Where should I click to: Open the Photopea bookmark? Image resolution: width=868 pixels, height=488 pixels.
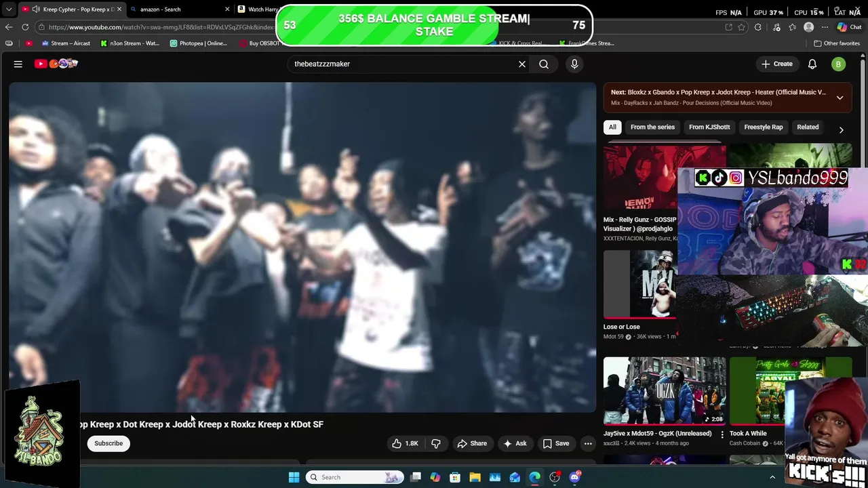(x=199, y=43)
